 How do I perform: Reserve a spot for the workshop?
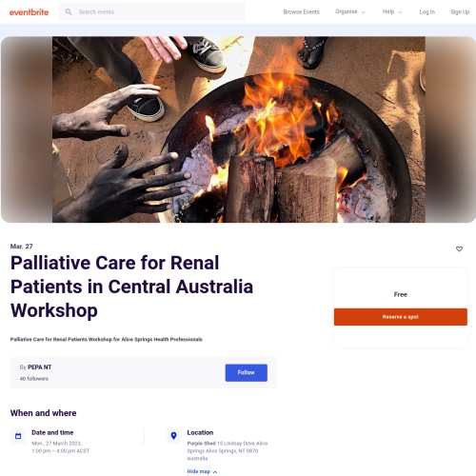401,317
